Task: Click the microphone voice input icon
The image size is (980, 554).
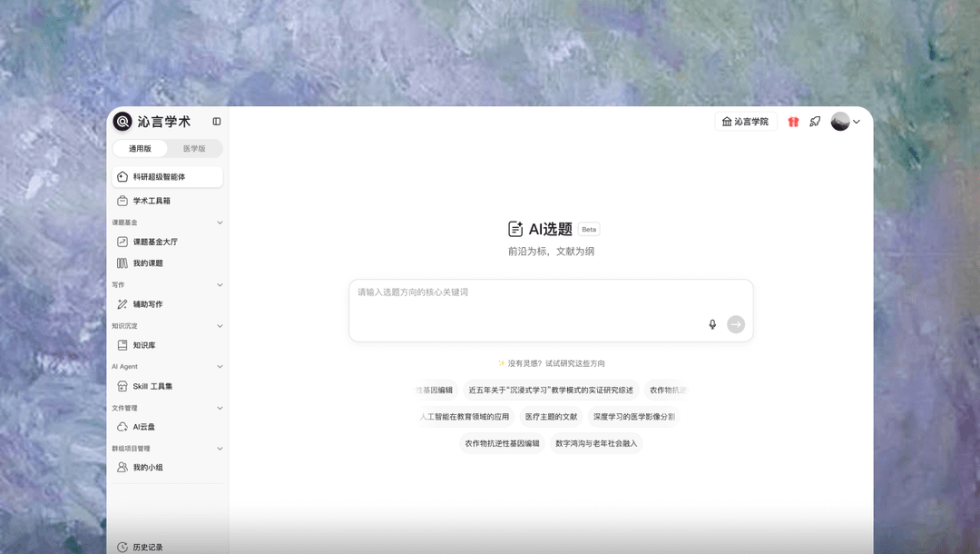Action: coord(712,324)
